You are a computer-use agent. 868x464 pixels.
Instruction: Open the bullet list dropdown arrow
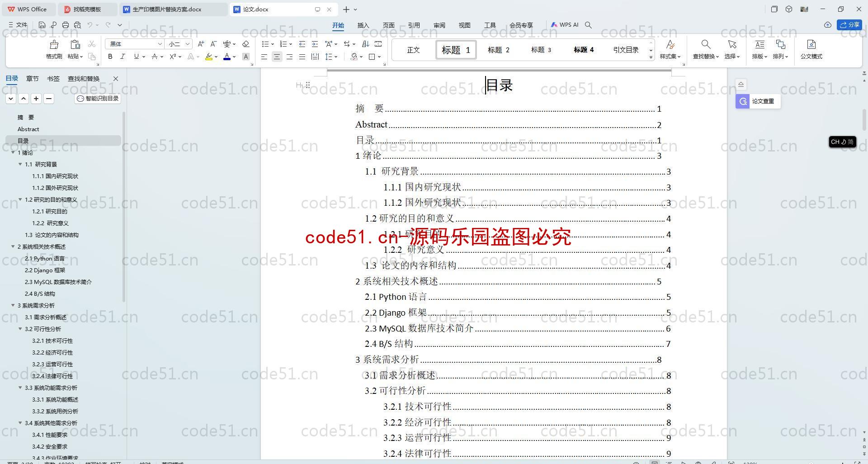tap(273, 44)
